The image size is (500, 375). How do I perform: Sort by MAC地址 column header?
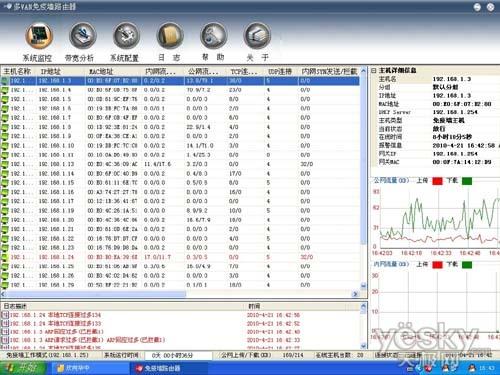click(101, 71)
